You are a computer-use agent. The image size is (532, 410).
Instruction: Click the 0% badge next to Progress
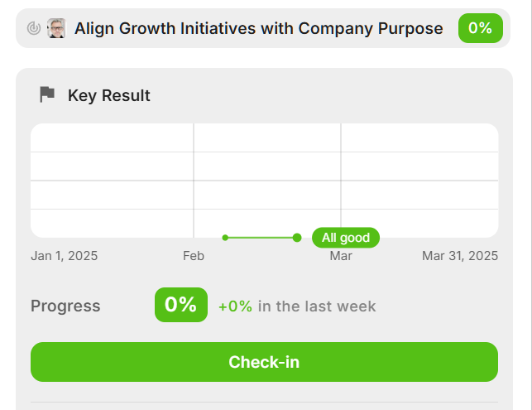(181, 305)
